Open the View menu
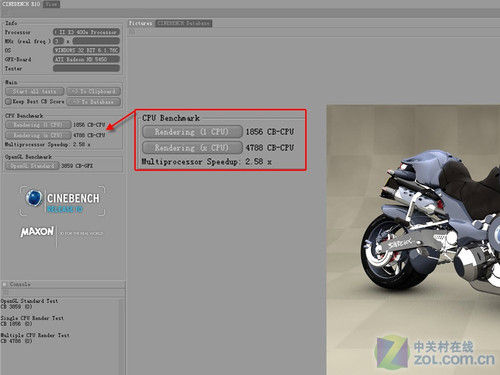The image size is (500, 375). click(51, 4)
